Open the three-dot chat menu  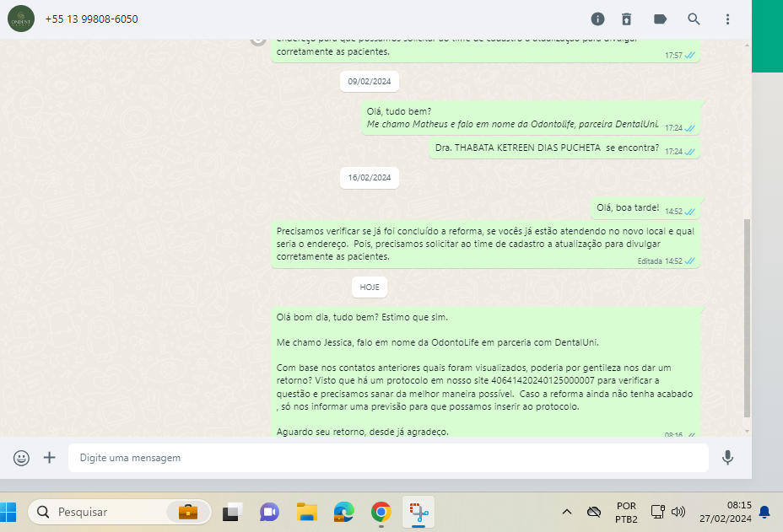point(727,19)
